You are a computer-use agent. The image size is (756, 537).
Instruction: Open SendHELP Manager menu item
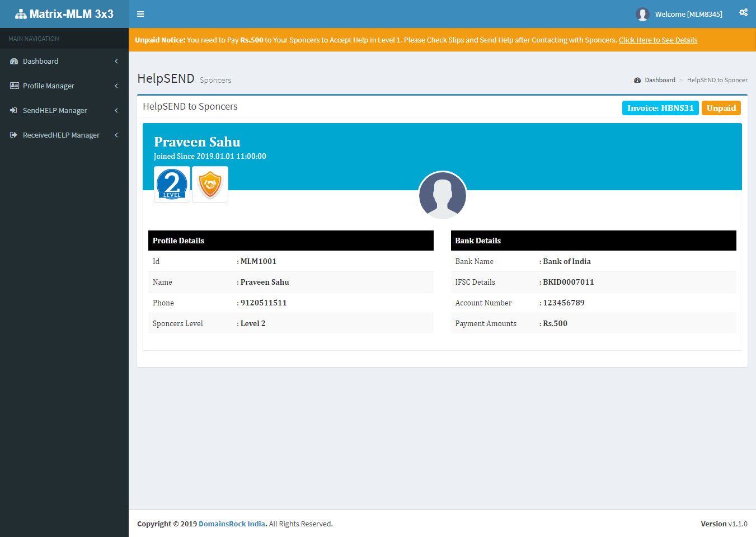click(x=64, y=110)
